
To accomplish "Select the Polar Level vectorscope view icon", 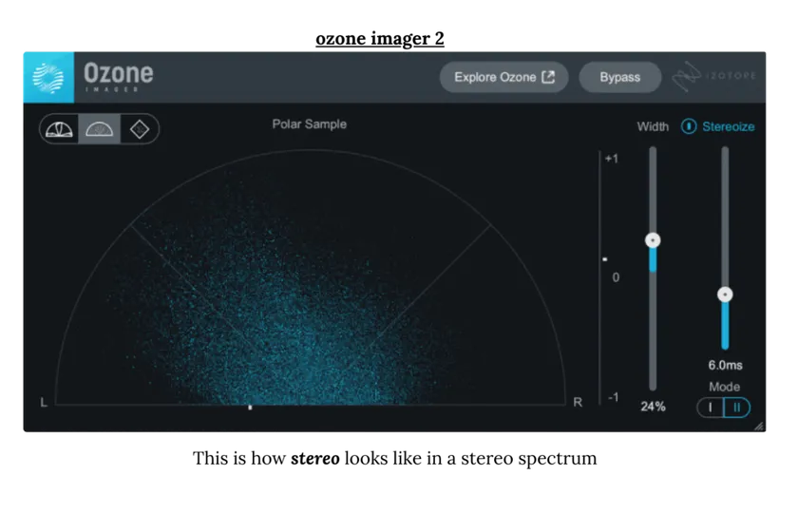I will point(59,129).
